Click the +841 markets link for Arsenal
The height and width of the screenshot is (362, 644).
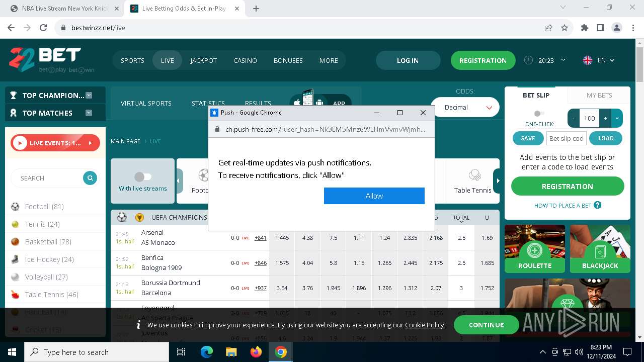point(261,238)
